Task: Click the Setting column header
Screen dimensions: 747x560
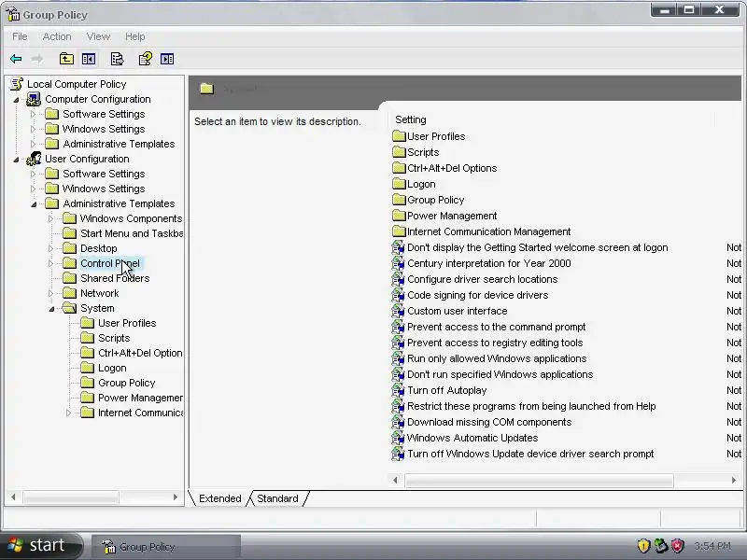Action: tap(411, 119)
